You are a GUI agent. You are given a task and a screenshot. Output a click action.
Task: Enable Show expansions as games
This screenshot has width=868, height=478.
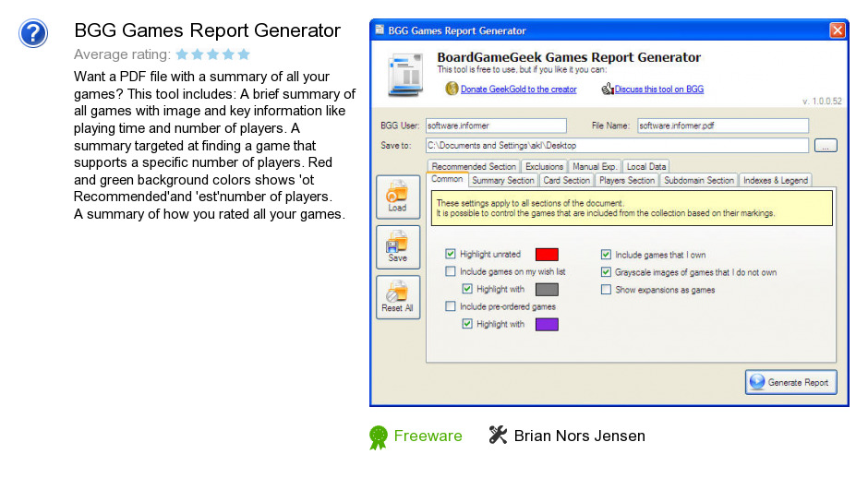coord(606,290)
